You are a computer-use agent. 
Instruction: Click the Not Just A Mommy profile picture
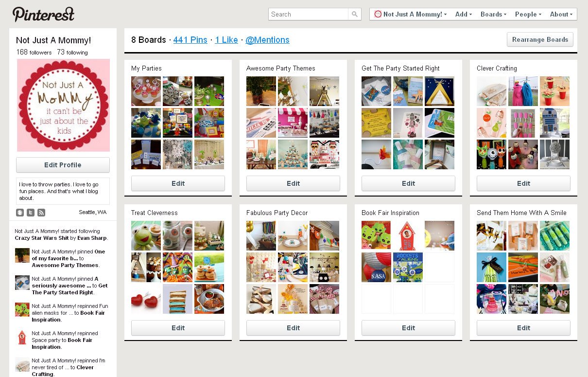coord(63,105)
